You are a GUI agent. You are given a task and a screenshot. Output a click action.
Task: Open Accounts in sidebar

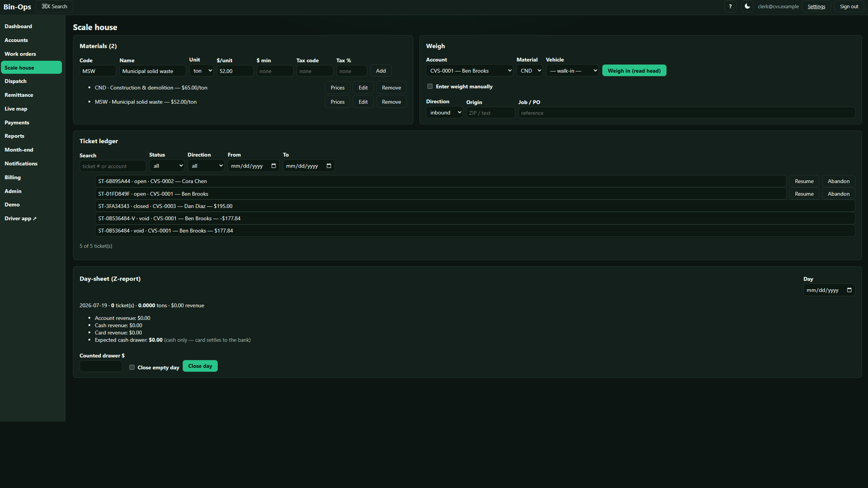[31, 40]
